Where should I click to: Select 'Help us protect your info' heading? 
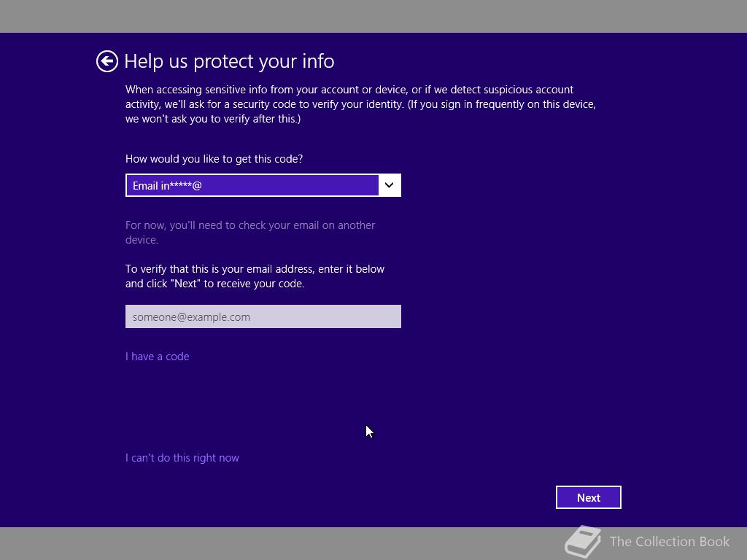(x=229, y=61)
